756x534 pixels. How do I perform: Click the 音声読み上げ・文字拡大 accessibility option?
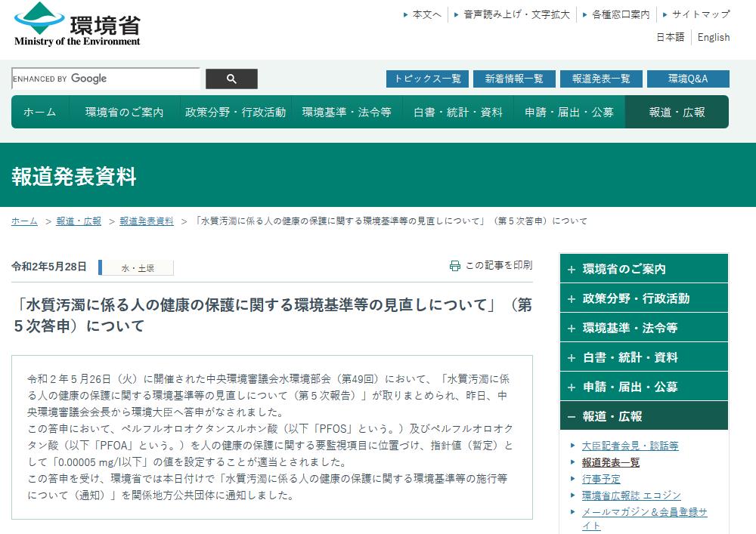tap(513, 13)
